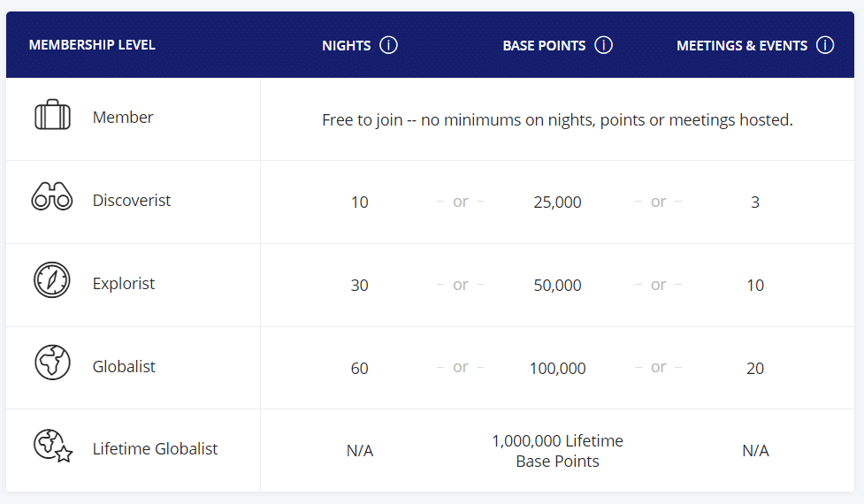Click the Lifetime Globalist label
The height and width of the screenshot is (504, 864).
tap(155, 449)
